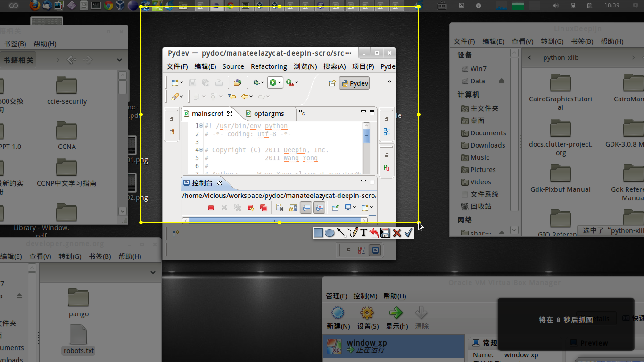Open 文件(F) menu in Pydev window

click(x=177, y=66)
